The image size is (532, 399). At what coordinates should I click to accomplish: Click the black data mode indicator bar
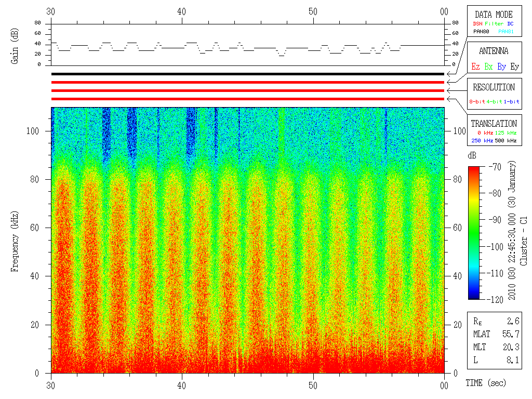coord(248,74)
